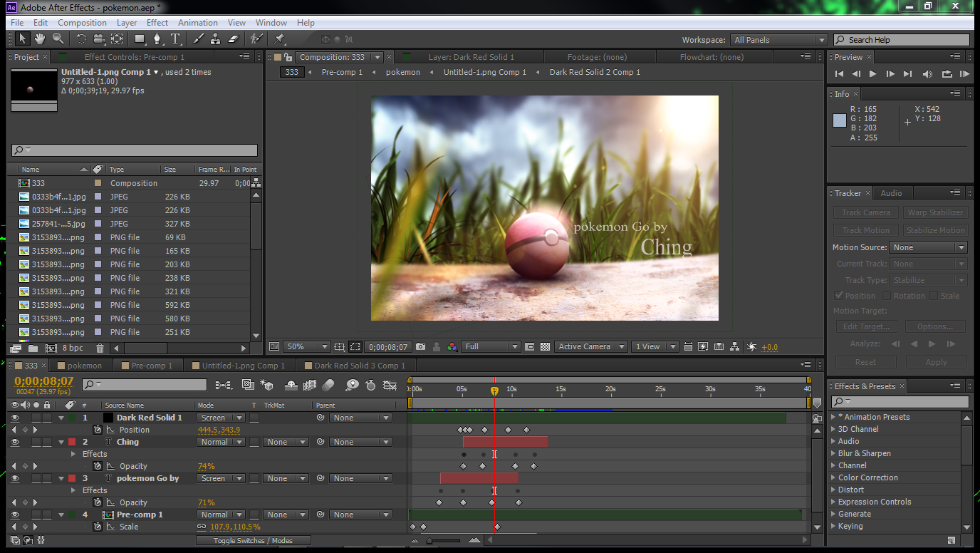980x553 pixels.
Task: Open the Animation menu
Action: point(198,23)
